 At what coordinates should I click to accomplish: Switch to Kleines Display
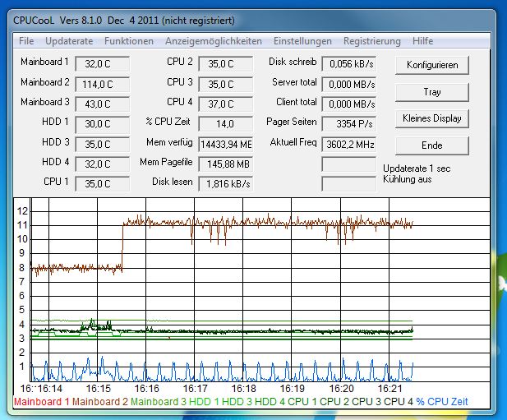click(432, 118)
